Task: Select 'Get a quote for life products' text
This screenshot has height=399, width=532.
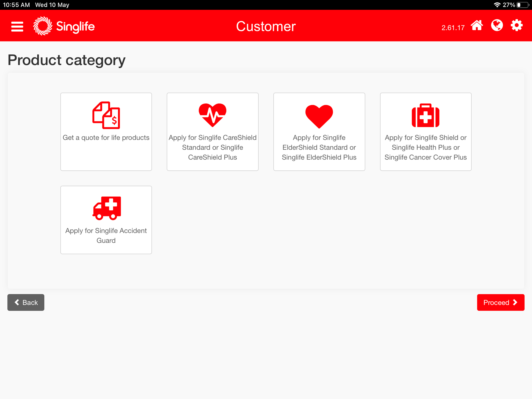Action: click(106, 138)
